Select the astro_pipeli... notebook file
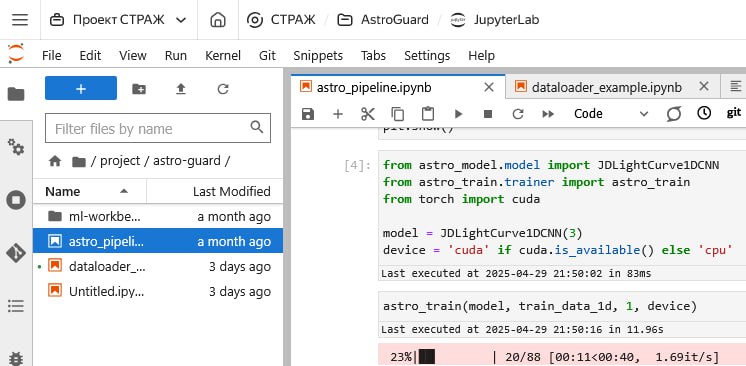Image resolution: width=746 pixels, height=366 pixels. point(158,241)
